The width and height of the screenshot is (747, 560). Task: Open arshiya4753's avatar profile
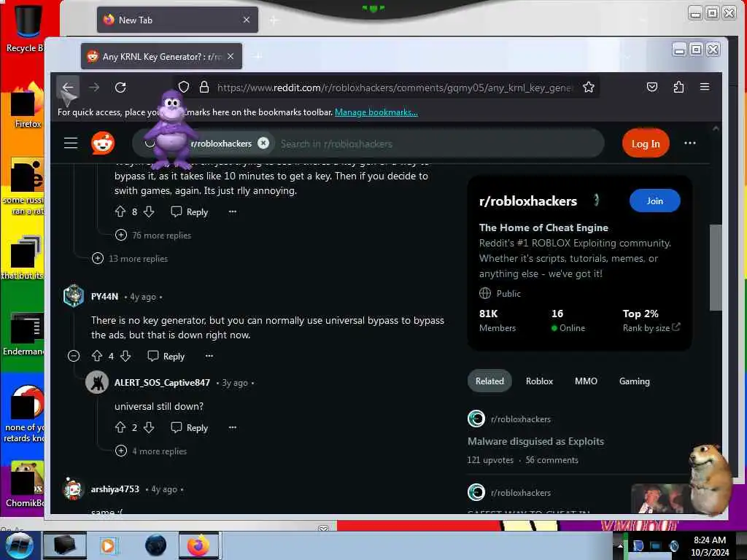point(74,489)
